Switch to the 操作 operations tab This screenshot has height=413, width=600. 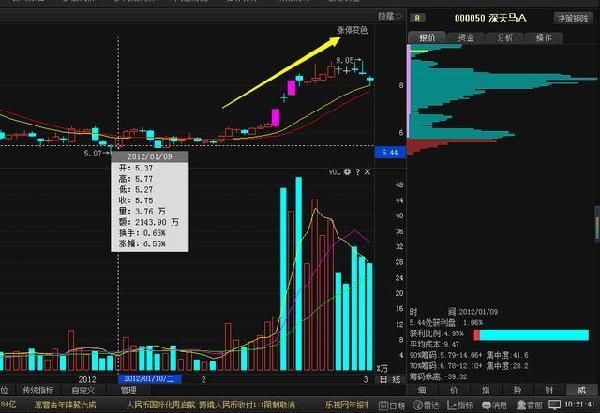coord(544,38)
